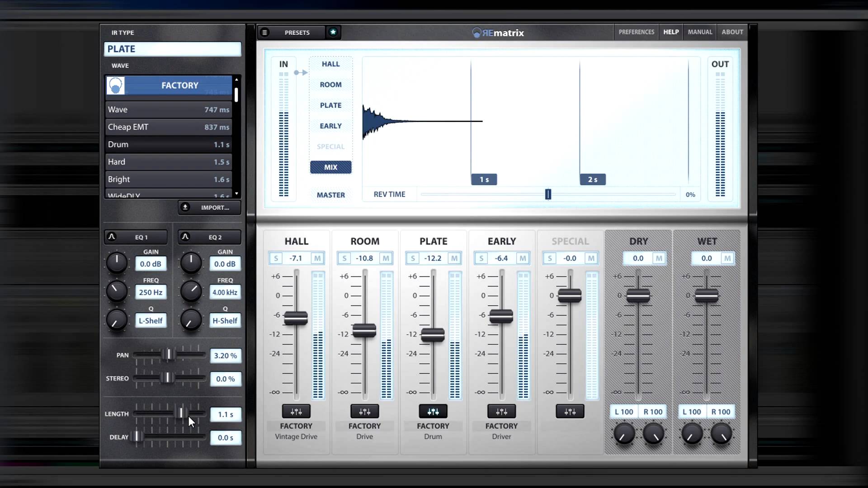Select the Drum 1.1 s wave
Screen dimensions: 868x488
point(169,145)
